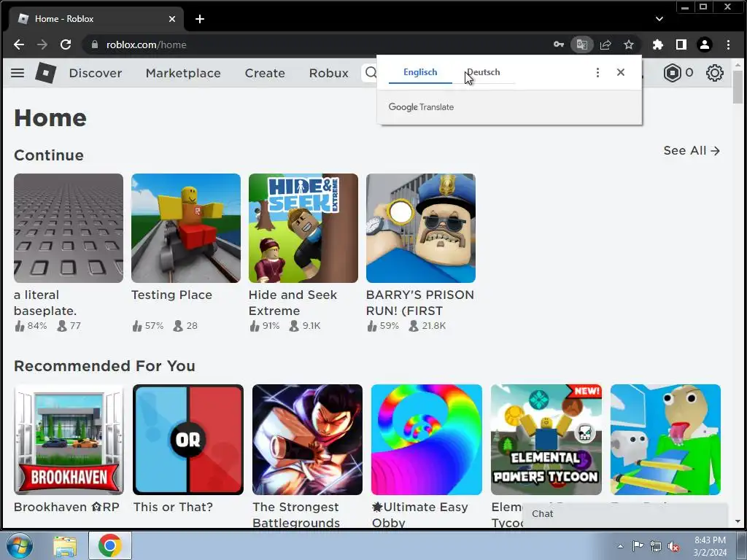Click the Google Translate address bar icon
The width and height of the screenshot is (747, 560).
(x=581, y=44)
